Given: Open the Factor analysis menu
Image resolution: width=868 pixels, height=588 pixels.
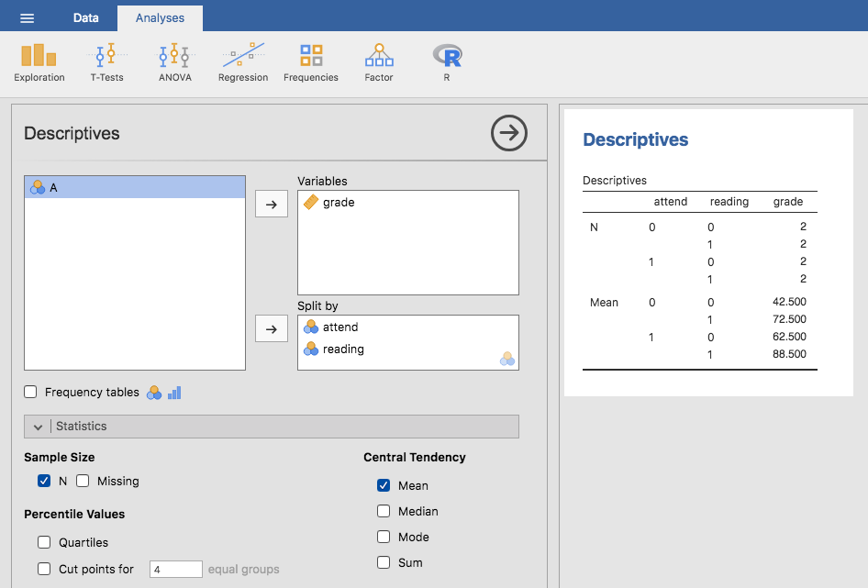Looking at the screenshot, I should coord(378,62).
